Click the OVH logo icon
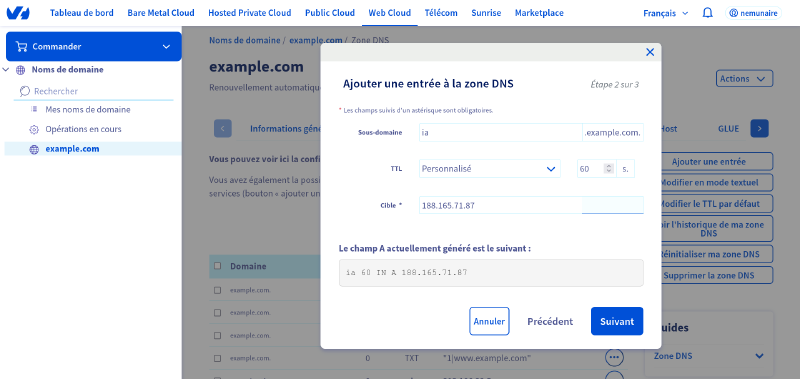The image size is (800, 379). (x=17, y=13)
